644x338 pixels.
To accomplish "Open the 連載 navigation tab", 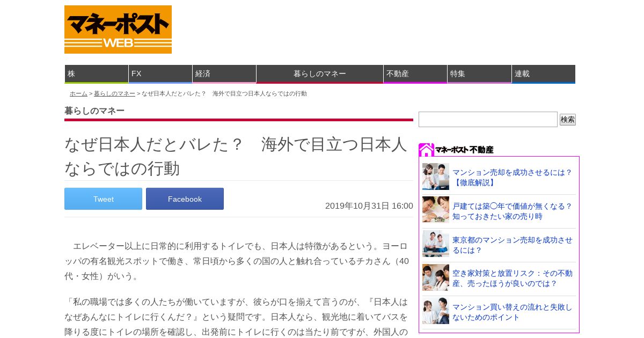I will point(544,74).
